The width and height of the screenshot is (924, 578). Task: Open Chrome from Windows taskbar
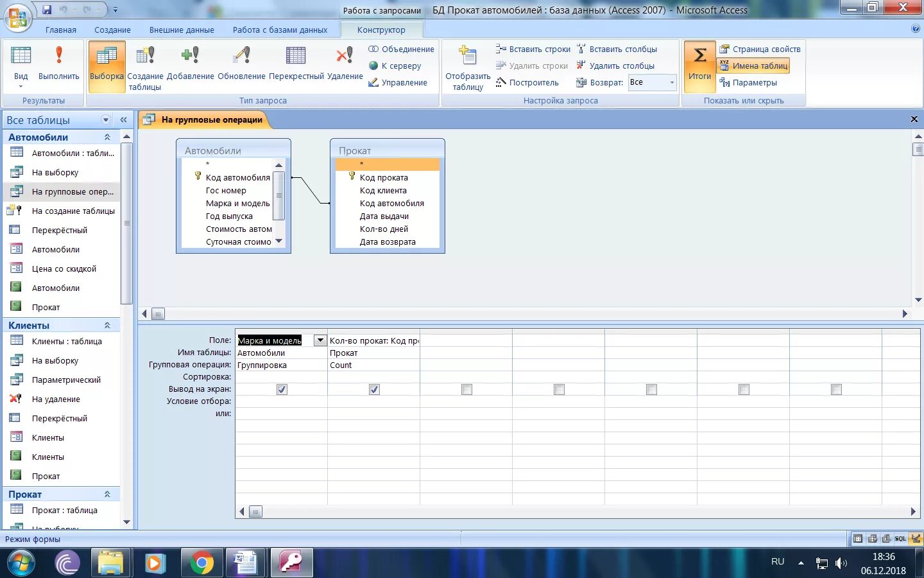201,563
